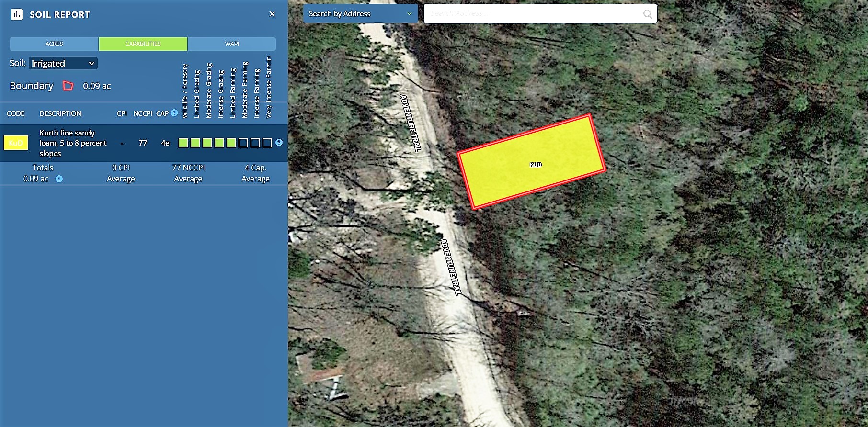Select the CAPABILITIES tab
Viewport: 868px width, 427px height.
pos(143,44)
